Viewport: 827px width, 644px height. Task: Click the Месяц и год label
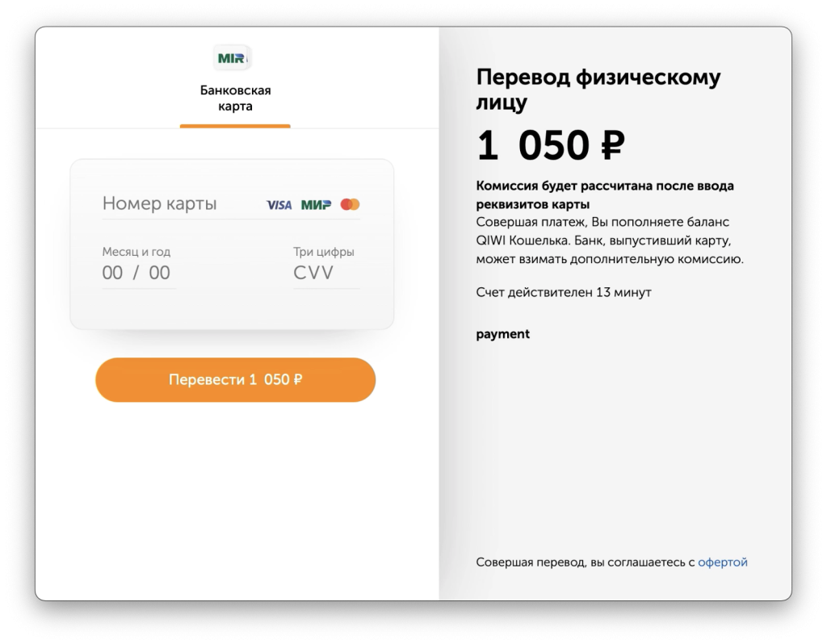(136, 252)
